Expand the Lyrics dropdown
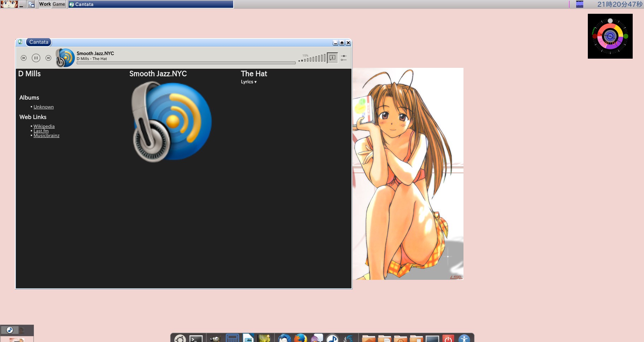This screenshot has width=644, height=342. (x=249, y=82)
